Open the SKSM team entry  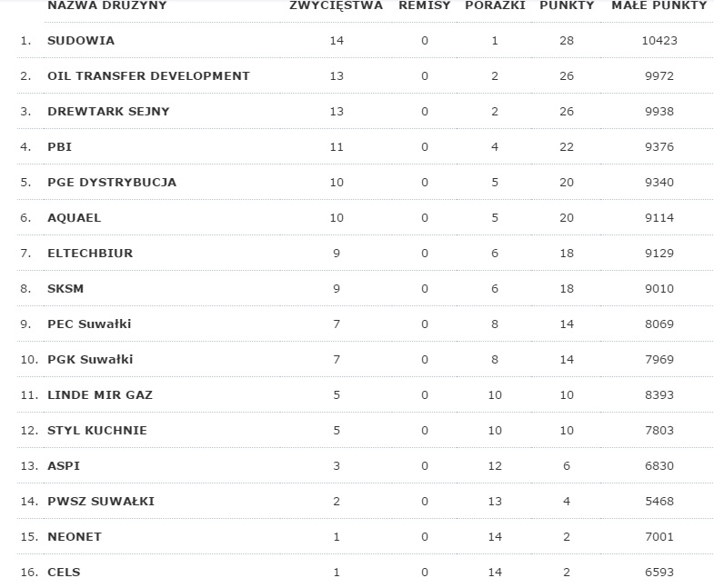(x=65, y=289)
